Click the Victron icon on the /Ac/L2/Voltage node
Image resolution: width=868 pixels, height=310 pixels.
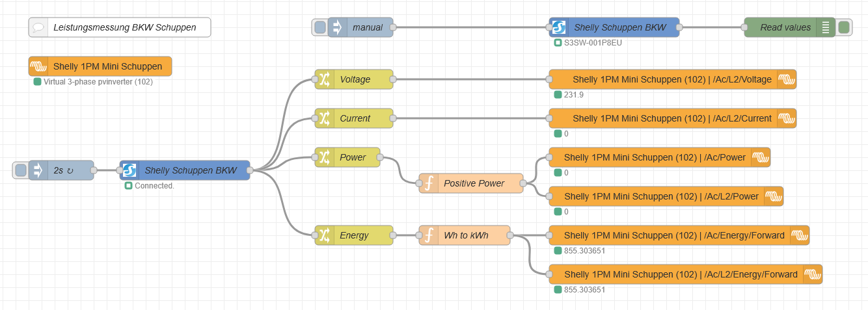(787, 79)
